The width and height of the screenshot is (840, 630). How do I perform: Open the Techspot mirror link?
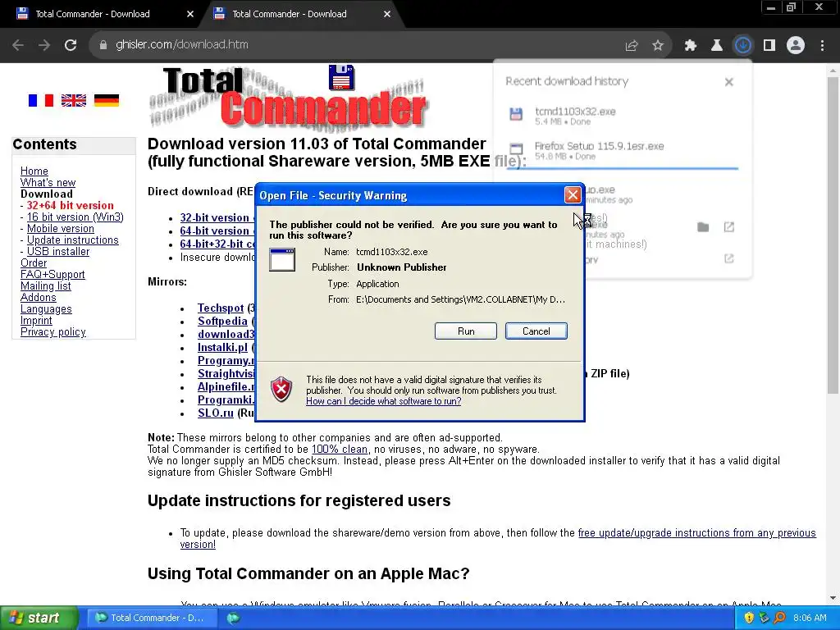tap(221, 308)
